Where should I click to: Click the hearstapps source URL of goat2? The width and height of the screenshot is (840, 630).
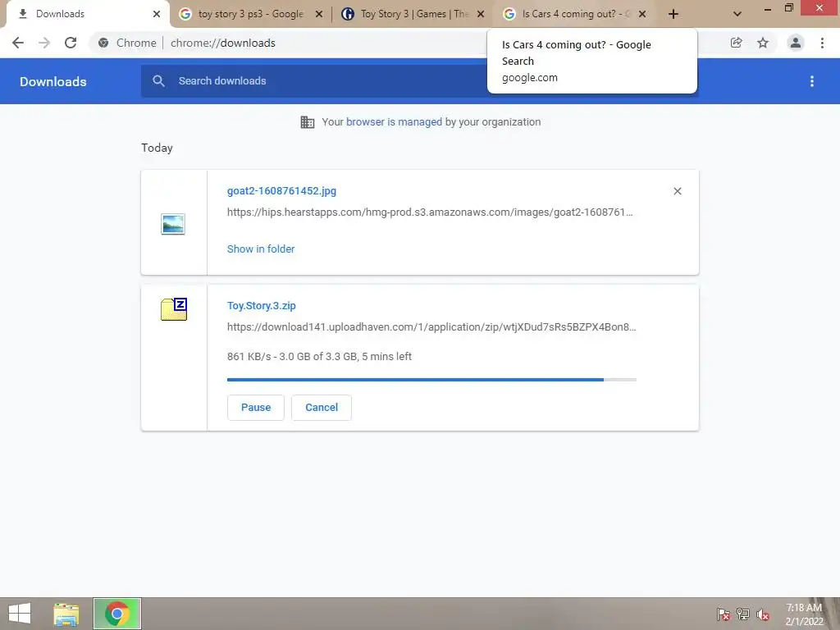[x=430, y=212]
